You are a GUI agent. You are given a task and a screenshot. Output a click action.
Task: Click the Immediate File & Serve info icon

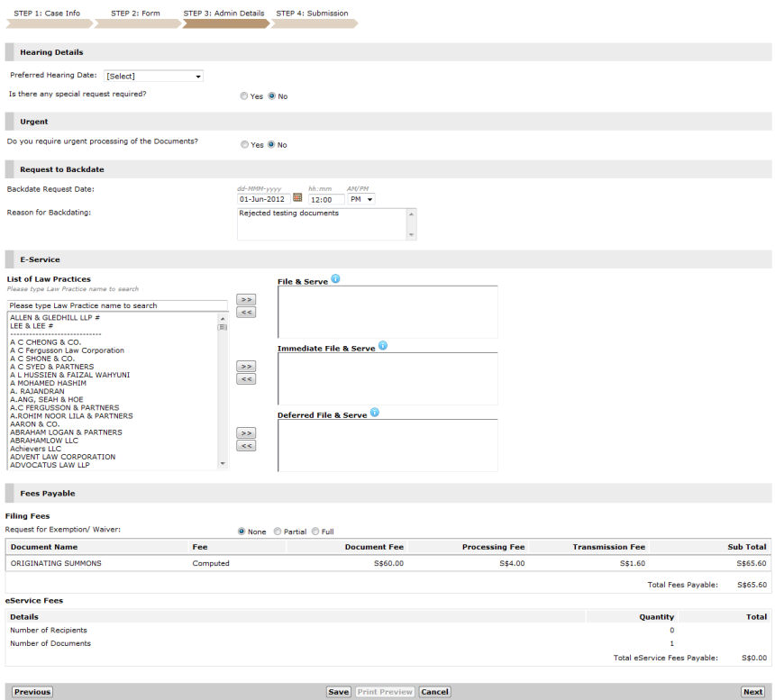tap(382, 346)
